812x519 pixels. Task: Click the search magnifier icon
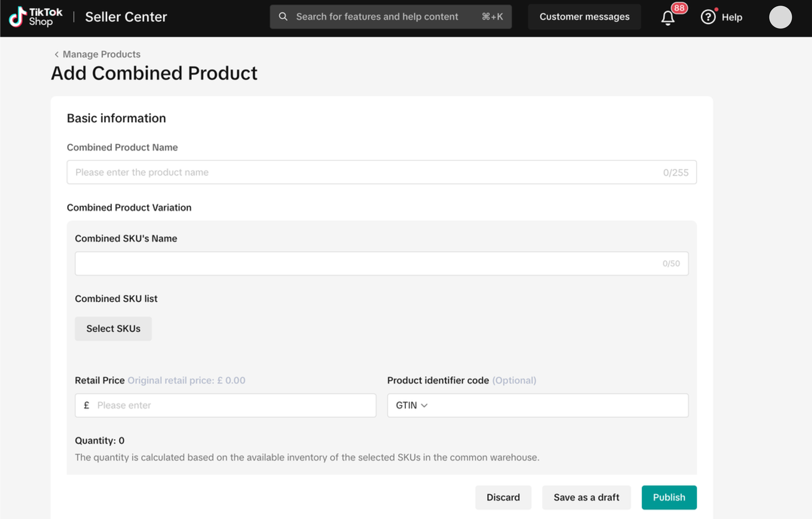pos(283,16)
